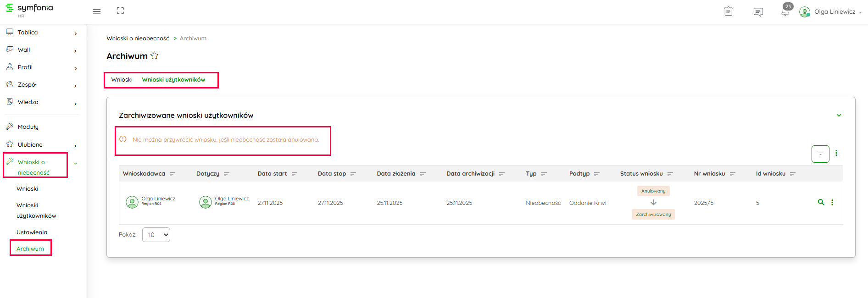This screenshot has width=868, height=298.
Task: Open table options three-dot menu
Action: click(836, 153)
